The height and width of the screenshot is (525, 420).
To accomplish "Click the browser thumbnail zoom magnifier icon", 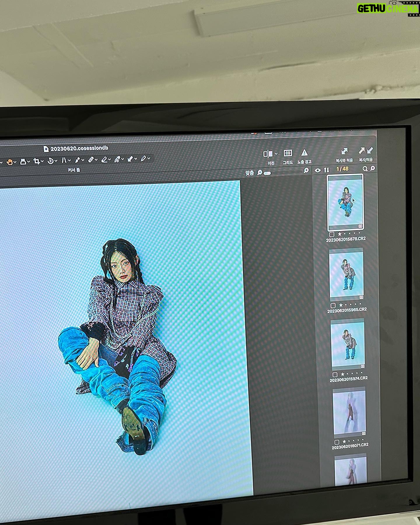I will point(372,168).
